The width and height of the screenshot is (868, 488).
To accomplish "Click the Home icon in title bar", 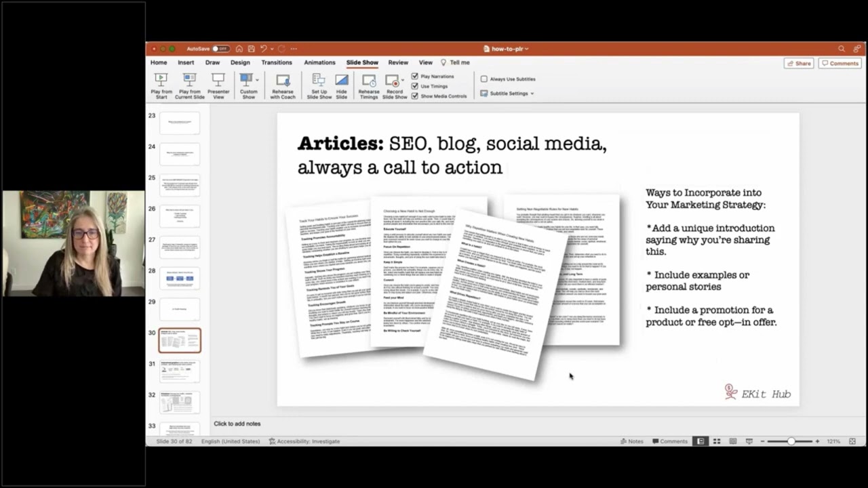I will click(239, 49).
